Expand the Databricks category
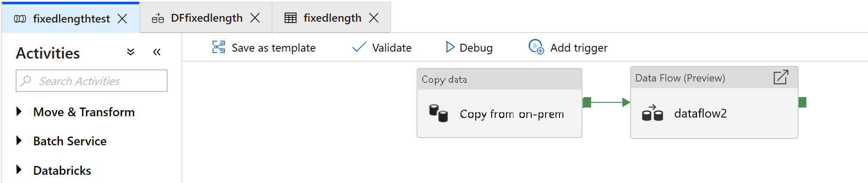The image size is (868, 183). pos(19,170)
